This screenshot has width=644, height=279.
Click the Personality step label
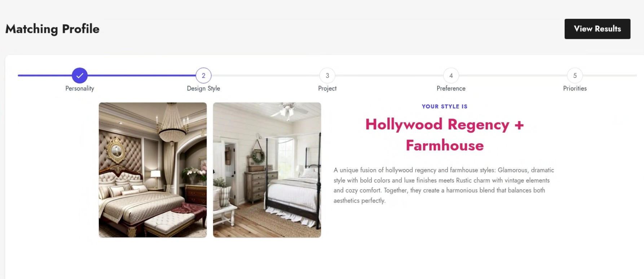[x=80, y=88]
